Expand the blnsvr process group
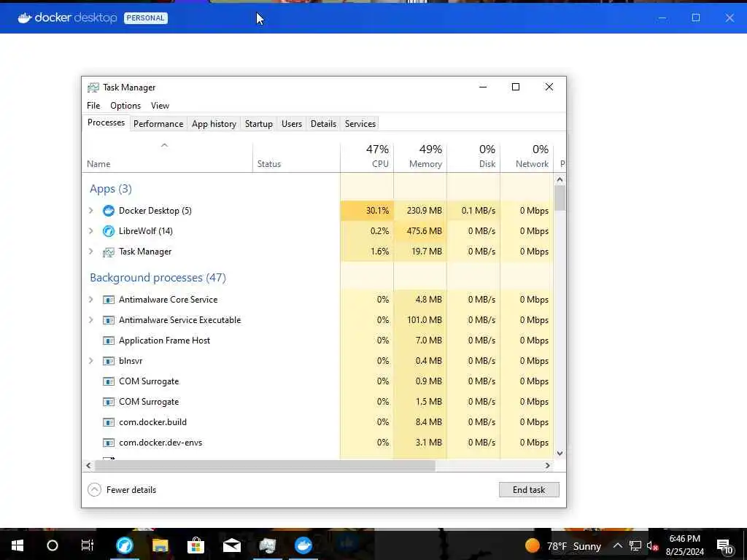 [x=91, y=361]
